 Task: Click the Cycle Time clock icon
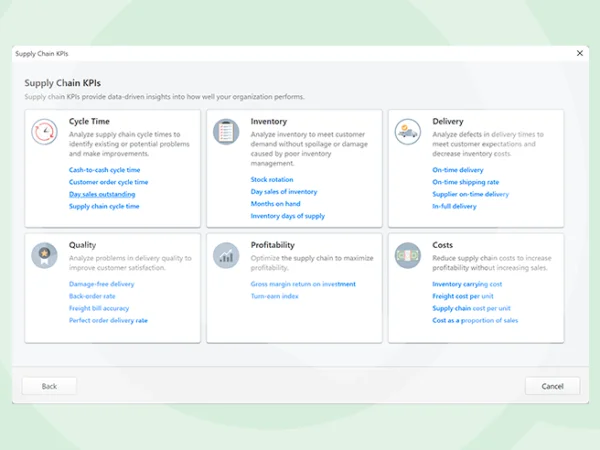(x=45, y=133)
